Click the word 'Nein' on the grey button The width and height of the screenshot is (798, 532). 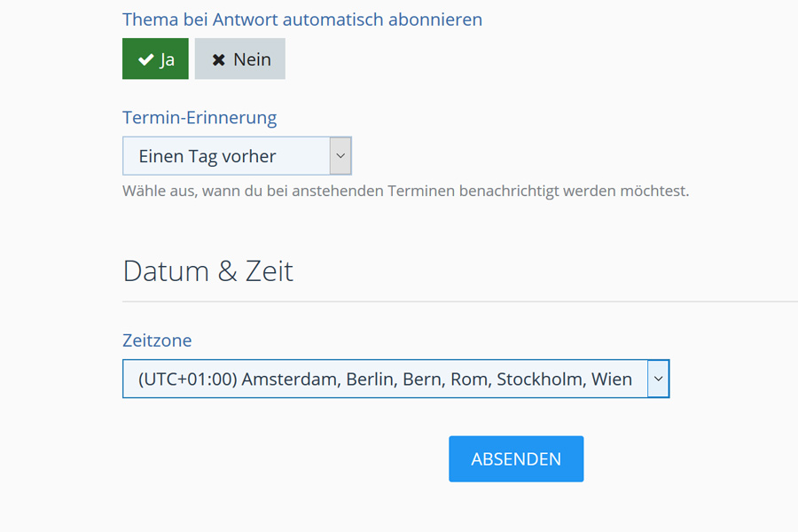click(x=252, y=59)
